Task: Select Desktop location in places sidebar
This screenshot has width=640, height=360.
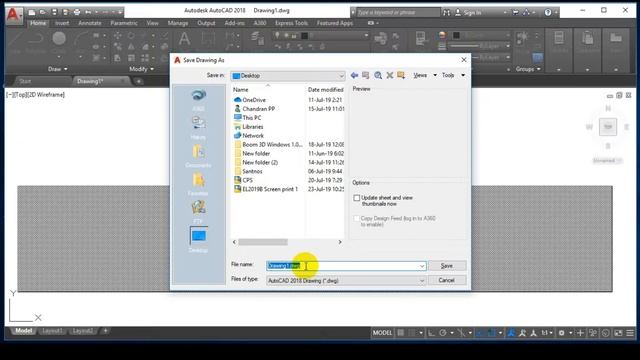Action: pos(198,240)
